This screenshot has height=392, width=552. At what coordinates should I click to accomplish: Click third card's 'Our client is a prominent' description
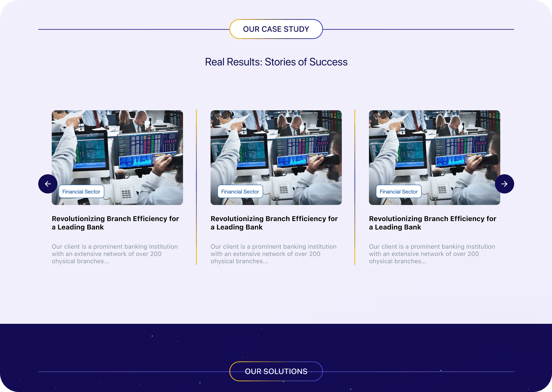pyautogui.click(x=432, y=254)
